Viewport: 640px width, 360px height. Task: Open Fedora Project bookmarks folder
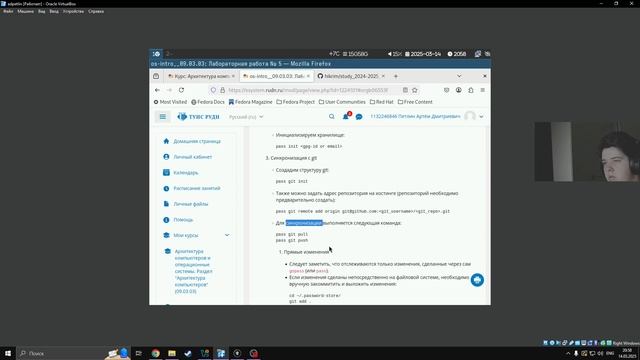pos(296,102)
